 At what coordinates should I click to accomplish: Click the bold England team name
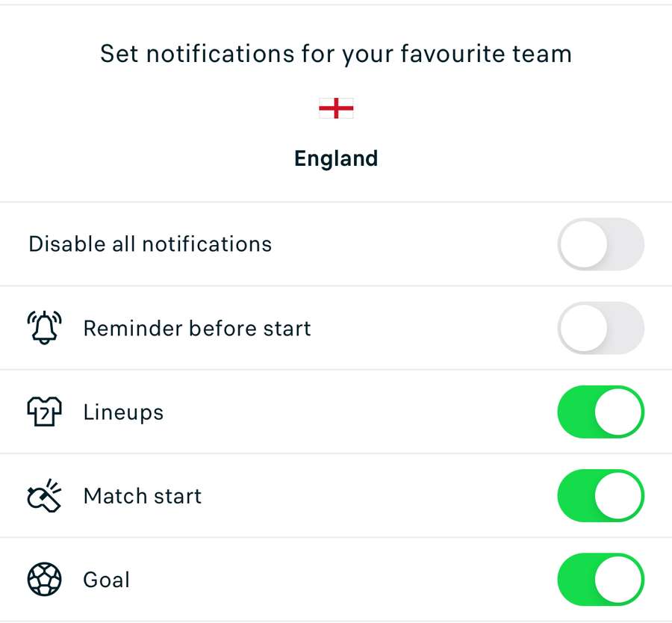click(x=336, y=158)
